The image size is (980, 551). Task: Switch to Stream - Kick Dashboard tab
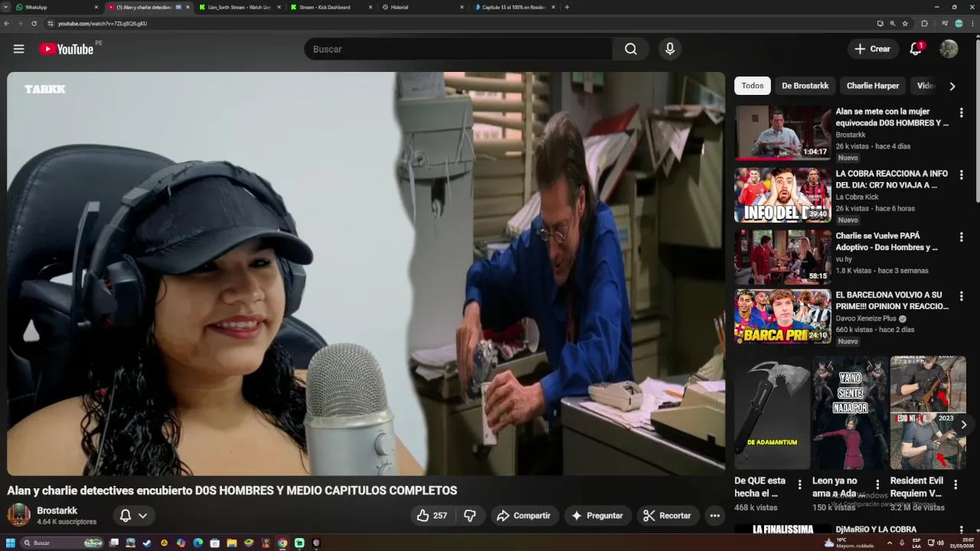point(329,7)
